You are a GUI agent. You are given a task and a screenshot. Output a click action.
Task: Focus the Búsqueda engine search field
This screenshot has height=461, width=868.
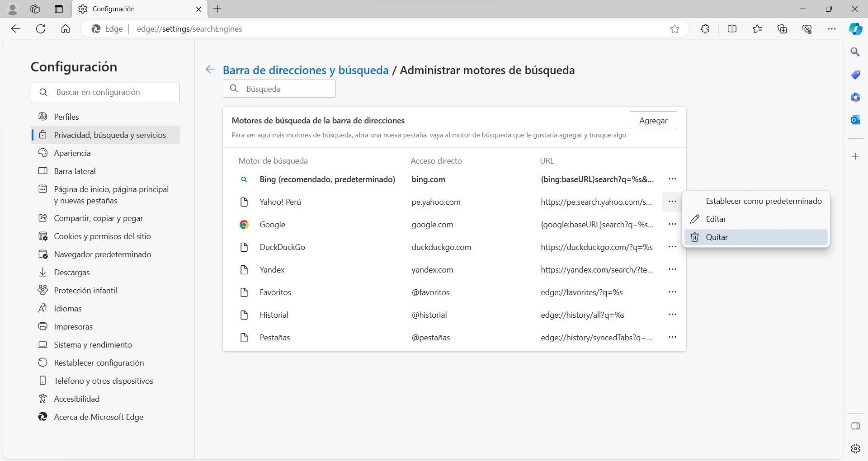tap(279, 89)
